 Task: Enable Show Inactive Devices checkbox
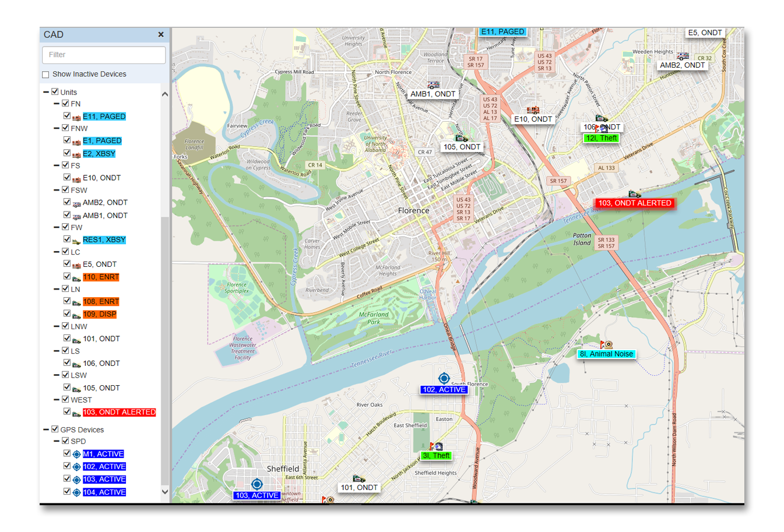click(x=45, y=75)
